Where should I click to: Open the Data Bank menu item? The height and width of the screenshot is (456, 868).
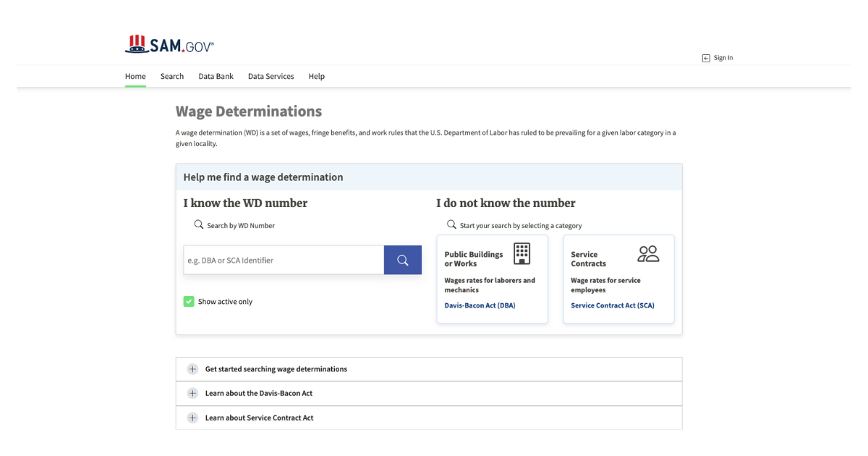click(216, 76)
